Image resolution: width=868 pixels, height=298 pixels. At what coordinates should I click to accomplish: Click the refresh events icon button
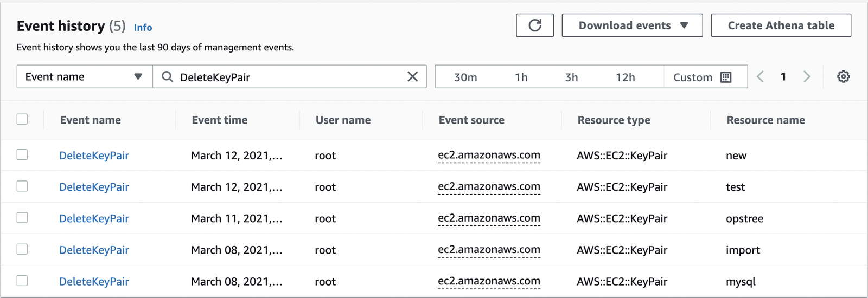[x=534, y=25]
